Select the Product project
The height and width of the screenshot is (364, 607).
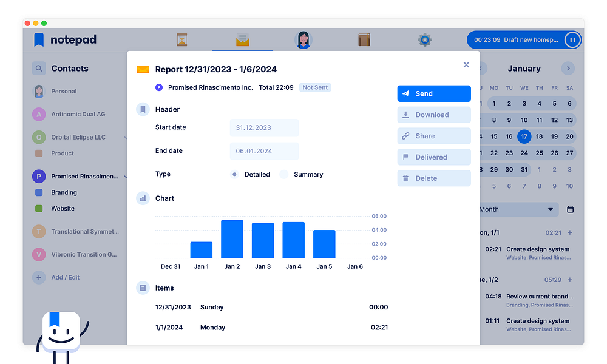(x=55, y=153)
